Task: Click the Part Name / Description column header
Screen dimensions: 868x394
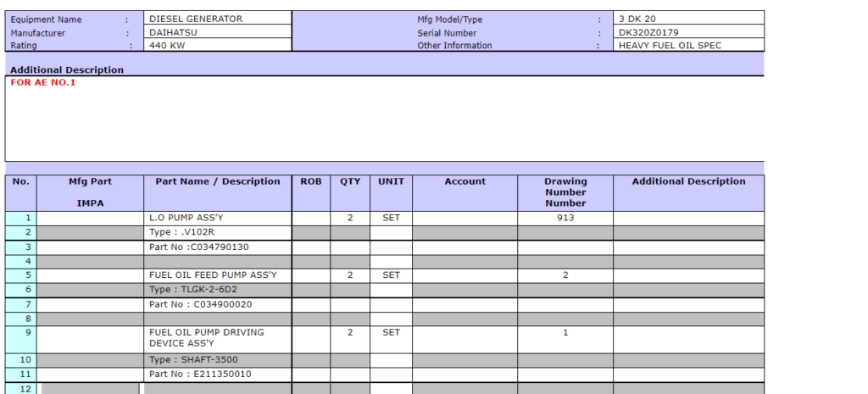Action: tap(218, 181)
